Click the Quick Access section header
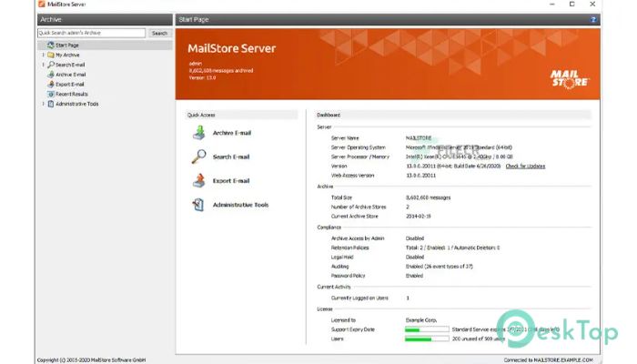Viewport: 637px width, 364px height. [241, 115]
